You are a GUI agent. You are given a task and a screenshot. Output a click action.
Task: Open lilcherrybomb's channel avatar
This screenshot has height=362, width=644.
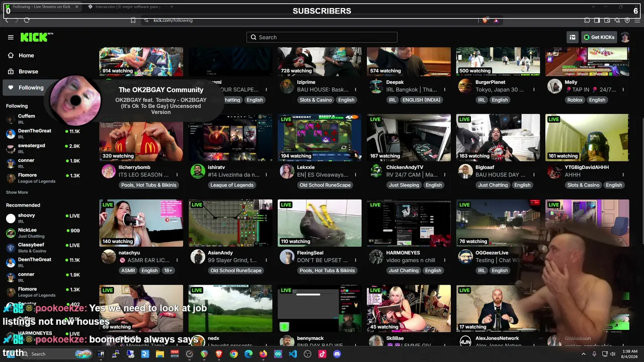109,171
